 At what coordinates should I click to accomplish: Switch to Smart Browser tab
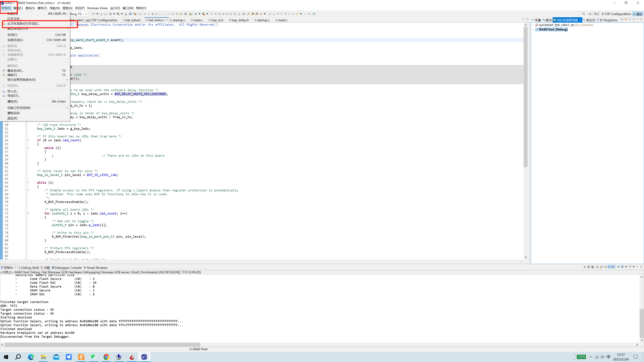95,268
